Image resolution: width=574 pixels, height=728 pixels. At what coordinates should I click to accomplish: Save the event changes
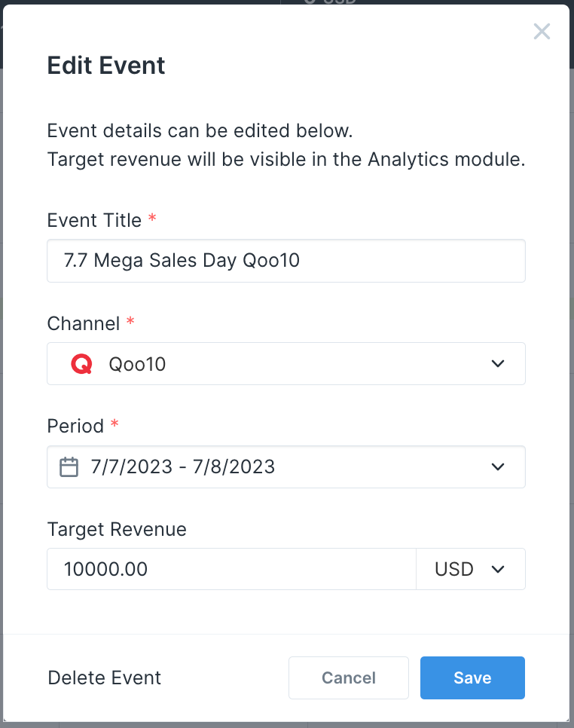pyautogui.click(x=472, y=678)
